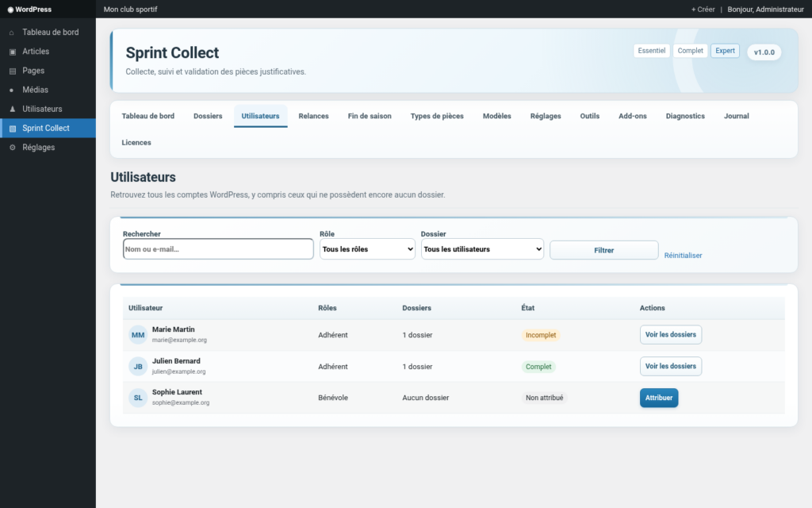This screenshot has width=812, height=508.
Task: Click the name Sophie Laurent
Action: pyautogui.click(x=177, y=392)
